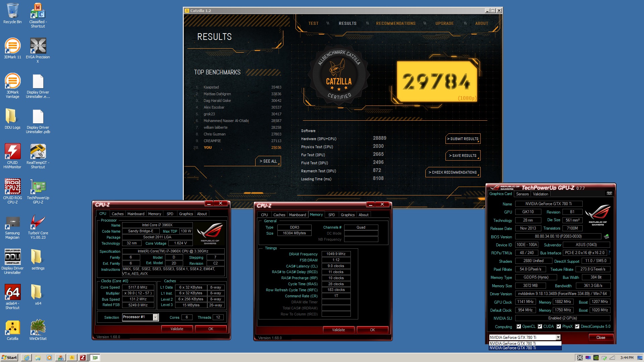
Task: Launch CPUID HWMonitor from the desktop
Action: click(12, 156)
